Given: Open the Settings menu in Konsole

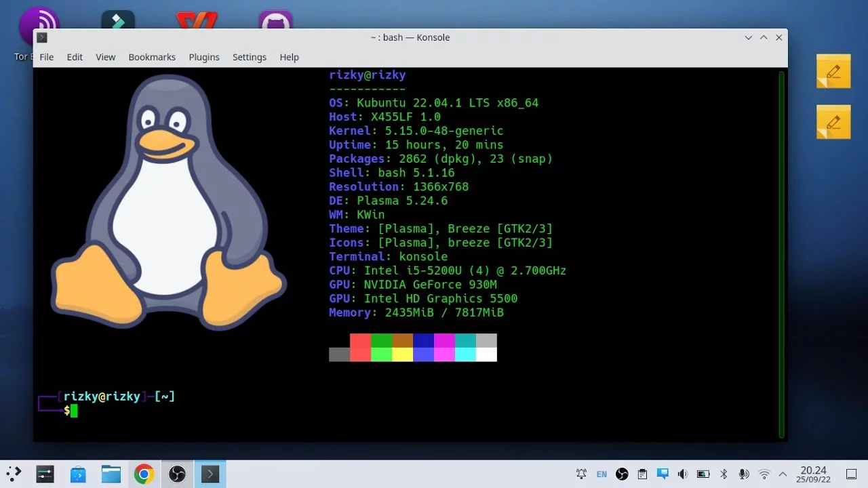Looking at the screenshot, I should click(249, 57).
